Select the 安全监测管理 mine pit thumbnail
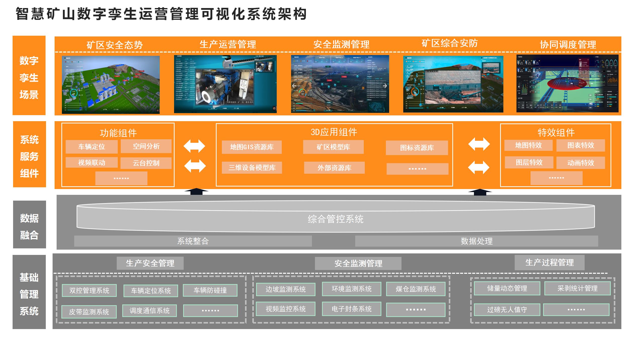Image resolution: width=644 pixels, height=362 pixels. tap(340, 84)
